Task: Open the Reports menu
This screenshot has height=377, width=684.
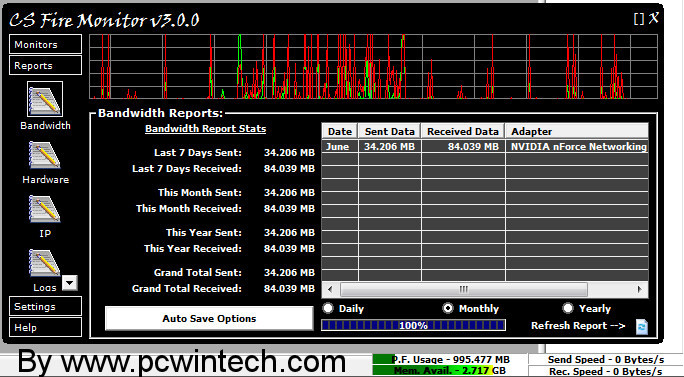Action: point(45,65)
